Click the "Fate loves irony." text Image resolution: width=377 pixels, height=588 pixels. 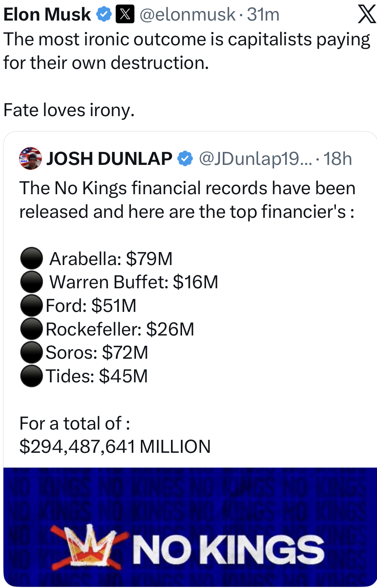[69, 110]
